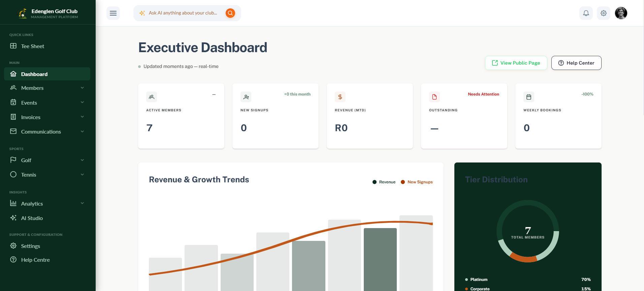Click the Edenglen Golf Club logo icon
Screen dimensions: 644x291
pos(23,13)
